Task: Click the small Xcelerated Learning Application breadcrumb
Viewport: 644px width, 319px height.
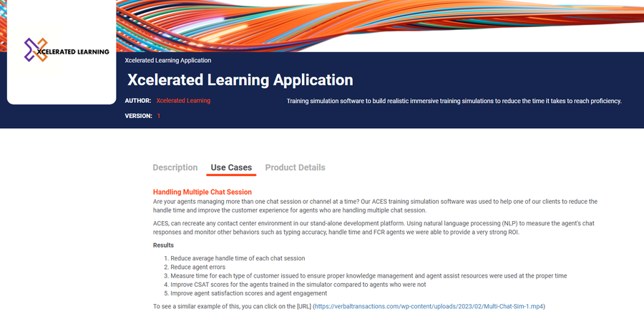Action: coord(167,61)
